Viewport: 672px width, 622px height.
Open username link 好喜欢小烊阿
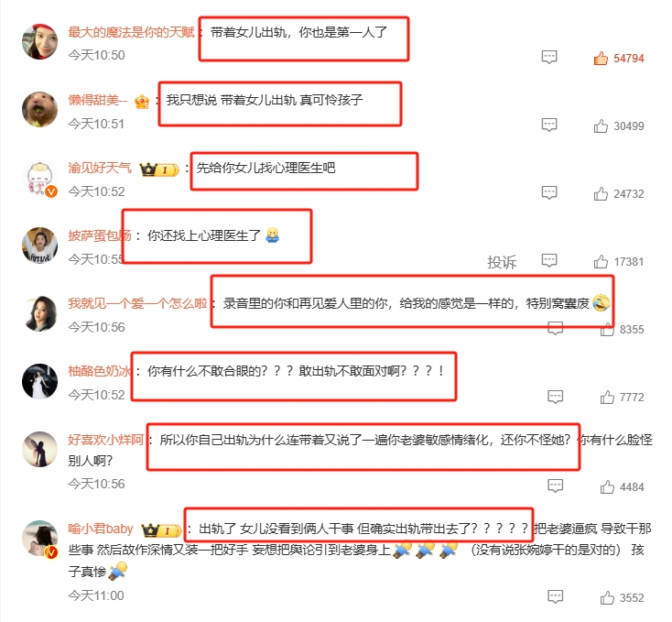(x=106, y=440)
